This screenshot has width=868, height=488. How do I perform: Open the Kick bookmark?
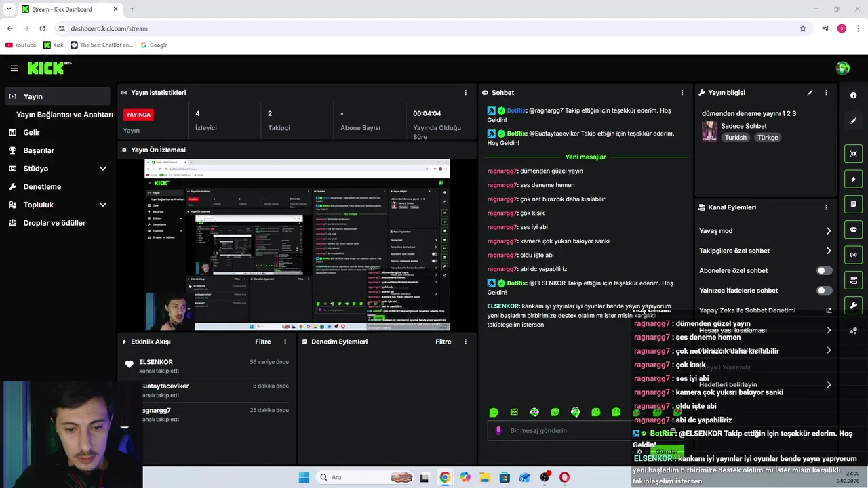[x=54, y=45]
